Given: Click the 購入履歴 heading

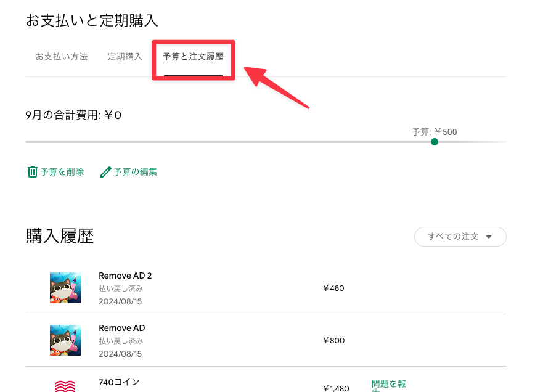Looking at the screenshot, I should [60, 236].
